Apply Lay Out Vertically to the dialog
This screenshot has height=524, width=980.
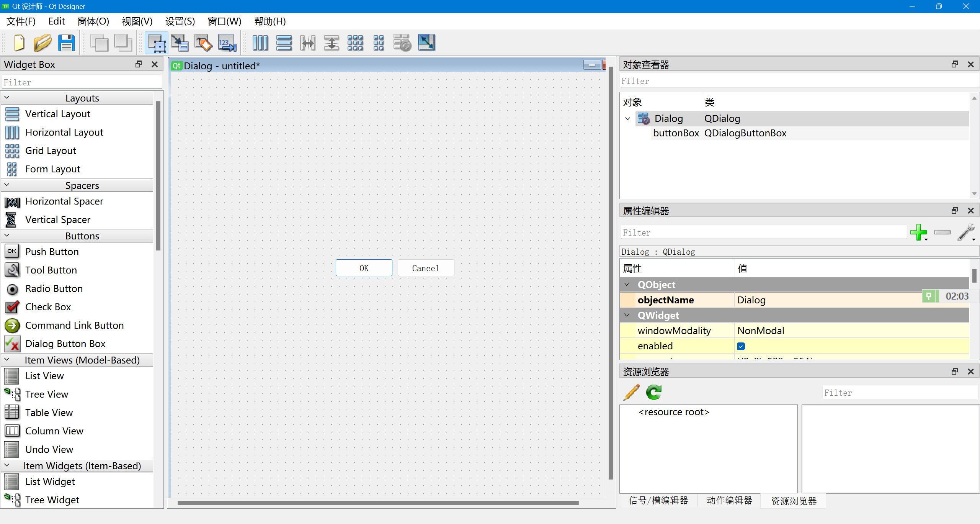click(284, 43)
